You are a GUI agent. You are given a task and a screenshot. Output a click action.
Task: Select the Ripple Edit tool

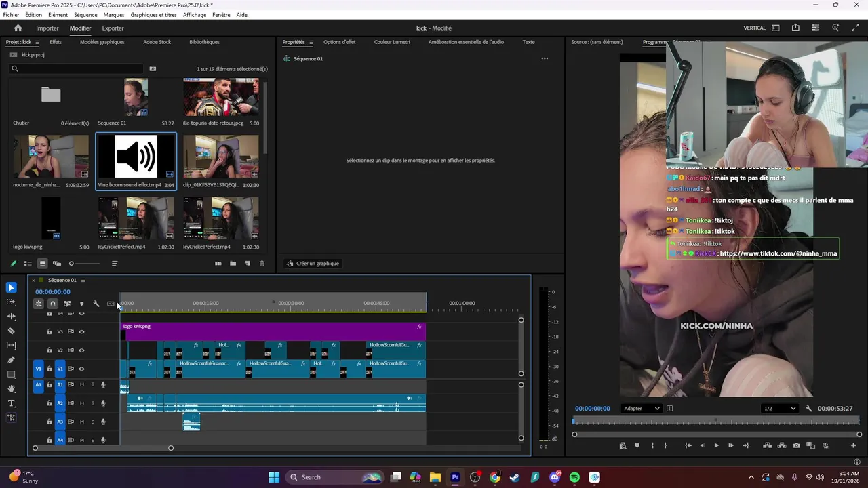point(11,317)
